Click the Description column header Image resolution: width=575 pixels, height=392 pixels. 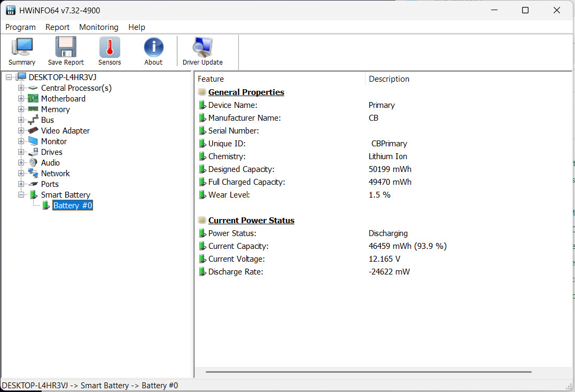click(x=389, y=79)
